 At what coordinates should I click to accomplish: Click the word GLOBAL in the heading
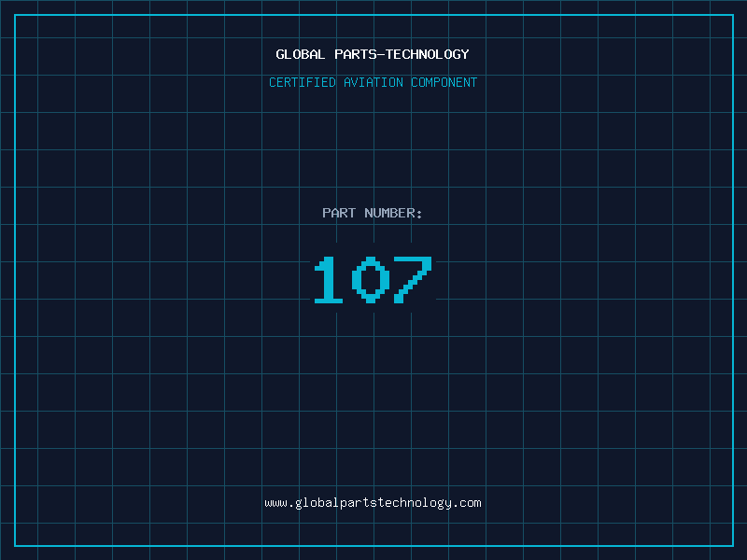click(x=301, y=54)
